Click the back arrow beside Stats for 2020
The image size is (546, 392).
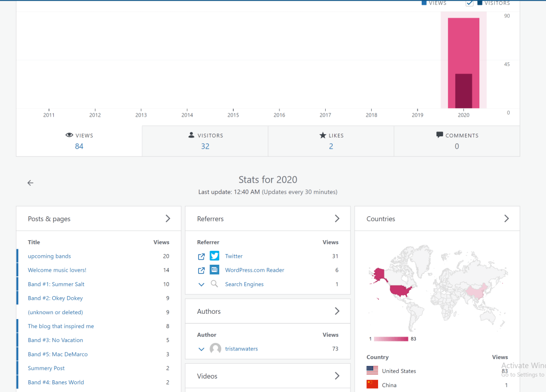pyautogui.click(x=30, y=183)
